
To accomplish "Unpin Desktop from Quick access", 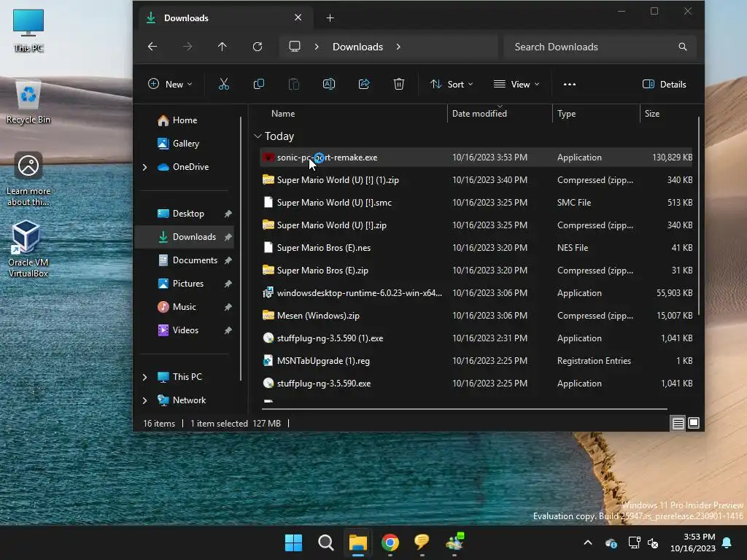I will tap(228, 214).
